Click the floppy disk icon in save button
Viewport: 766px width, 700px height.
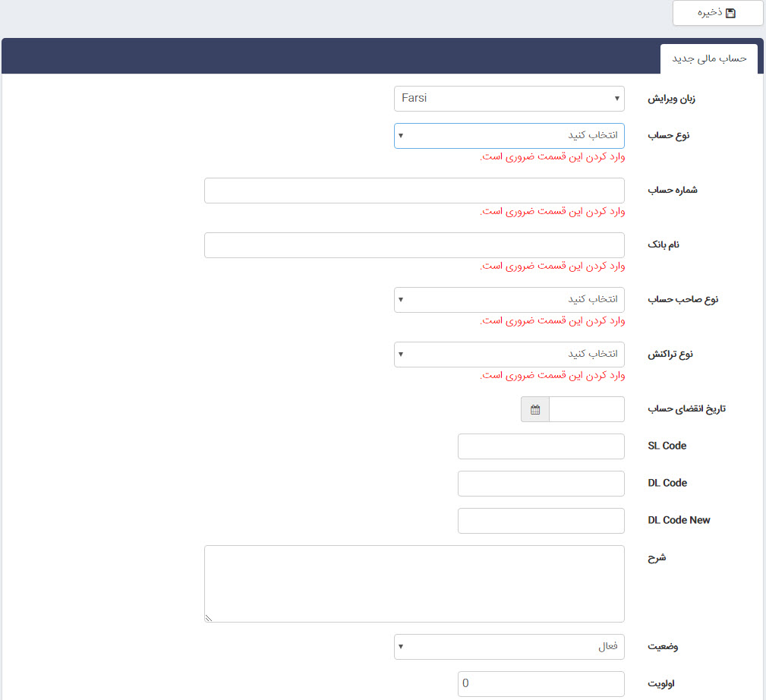pos(730,13)
